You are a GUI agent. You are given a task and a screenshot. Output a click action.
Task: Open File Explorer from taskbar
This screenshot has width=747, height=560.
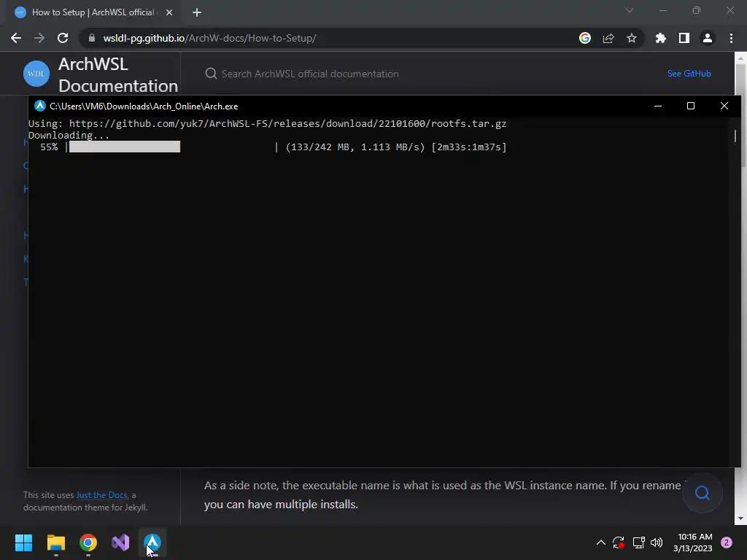55,542
